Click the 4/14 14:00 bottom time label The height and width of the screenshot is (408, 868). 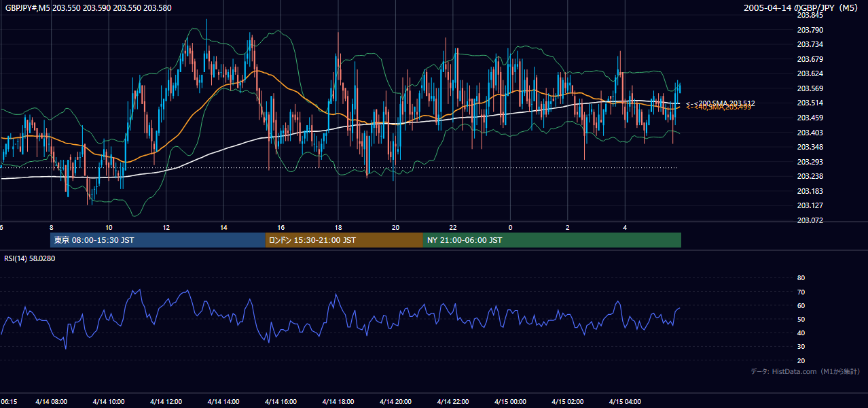click(x=223, y=402)
